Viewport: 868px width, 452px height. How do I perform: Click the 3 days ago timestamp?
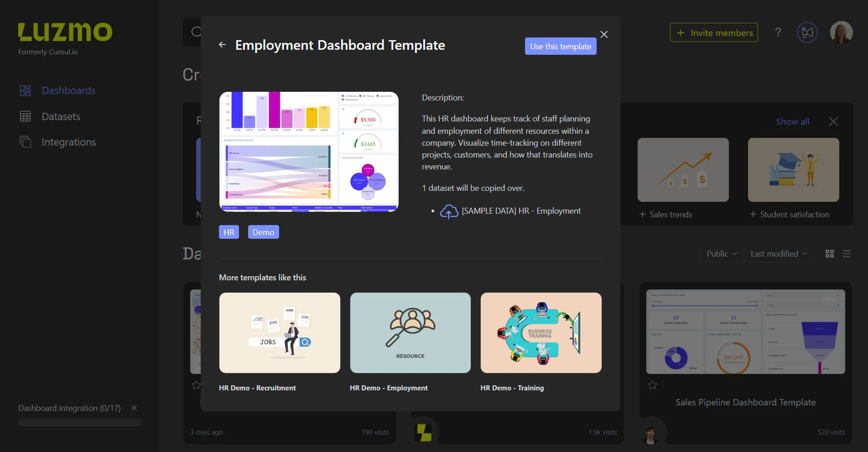tap(206, 432)
